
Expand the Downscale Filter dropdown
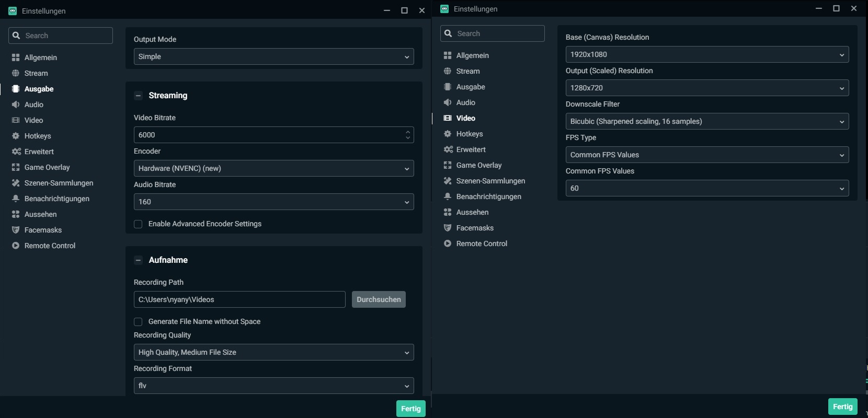pos(707,121)
